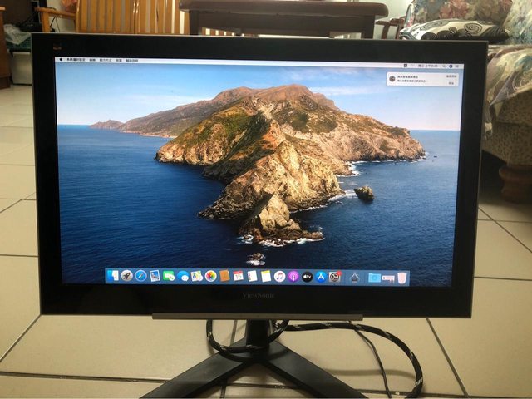Image resolution: width=532 pixels, height=399 pixels.
Task: Open the Edit menu in menu bar
Action: [x=94, y=62]
